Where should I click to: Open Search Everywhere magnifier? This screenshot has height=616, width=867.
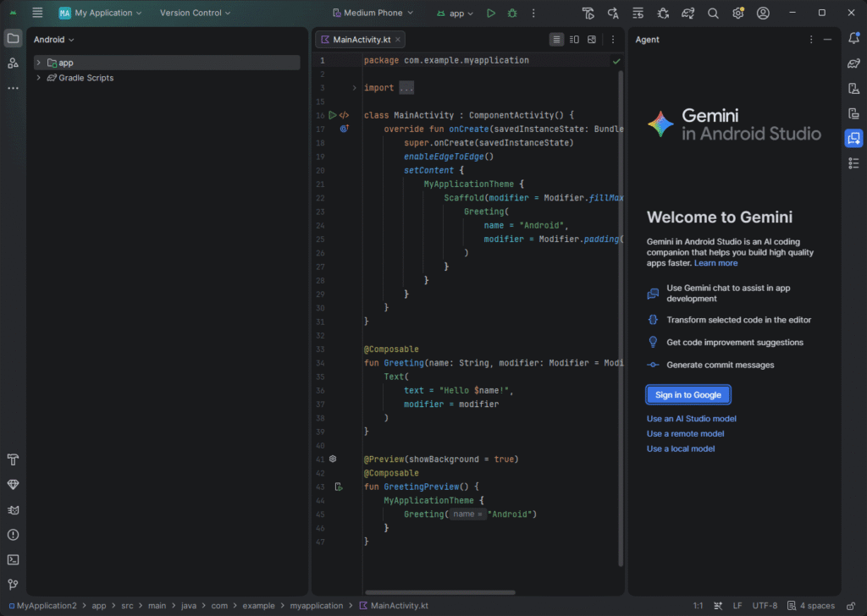tap(713, 13)
